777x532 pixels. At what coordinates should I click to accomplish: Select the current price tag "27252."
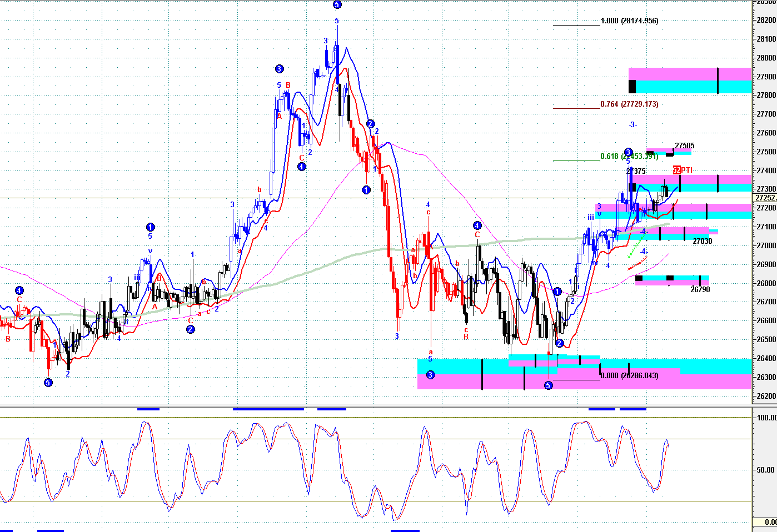click(765, 198)
